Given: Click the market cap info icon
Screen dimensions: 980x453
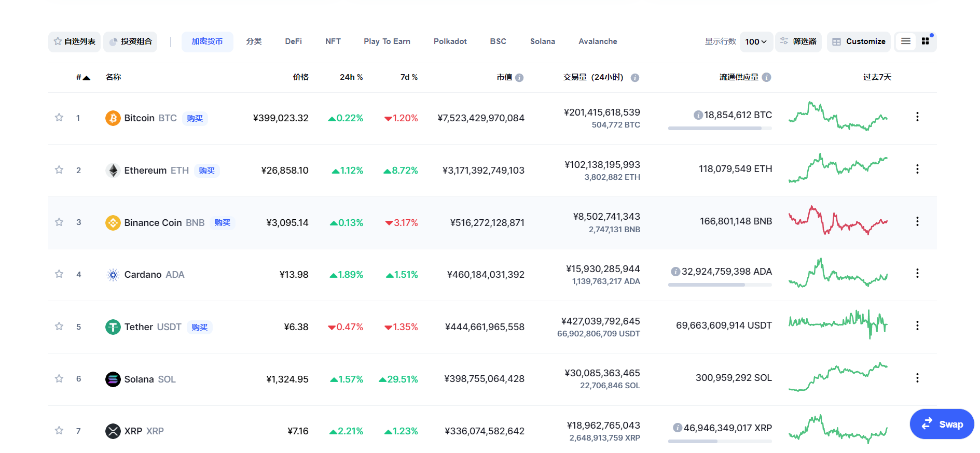Looking at the screenshot, I should [519, 78].
